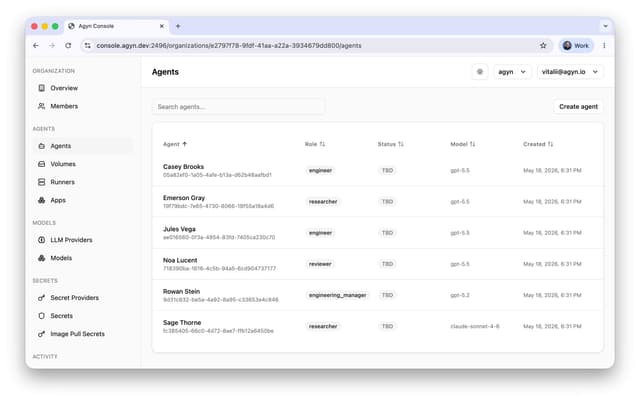This screenshot has height=402, width=640.
Task: Open Secret Providers key icon
Action: point(42,298)
